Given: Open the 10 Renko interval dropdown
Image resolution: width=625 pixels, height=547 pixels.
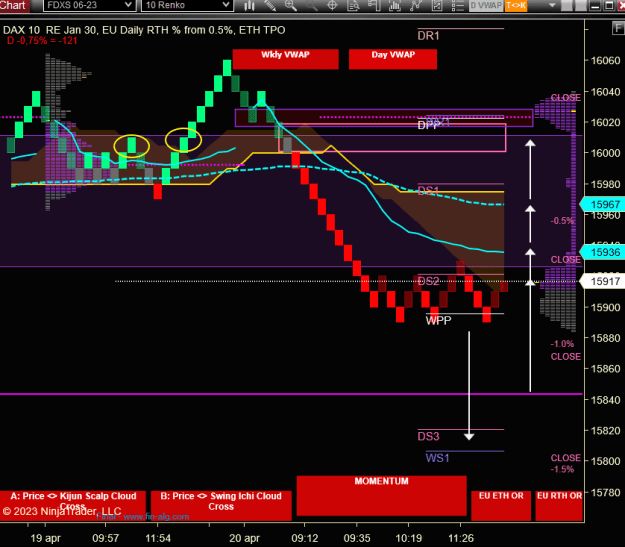Looking at the screenshot, I should [x=187, y=5].
